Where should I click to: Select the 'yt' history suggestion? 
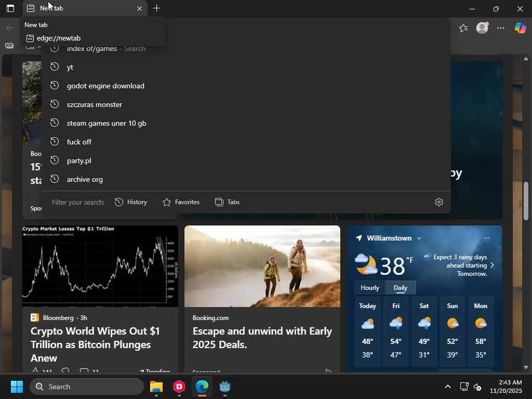pos(246,67)
